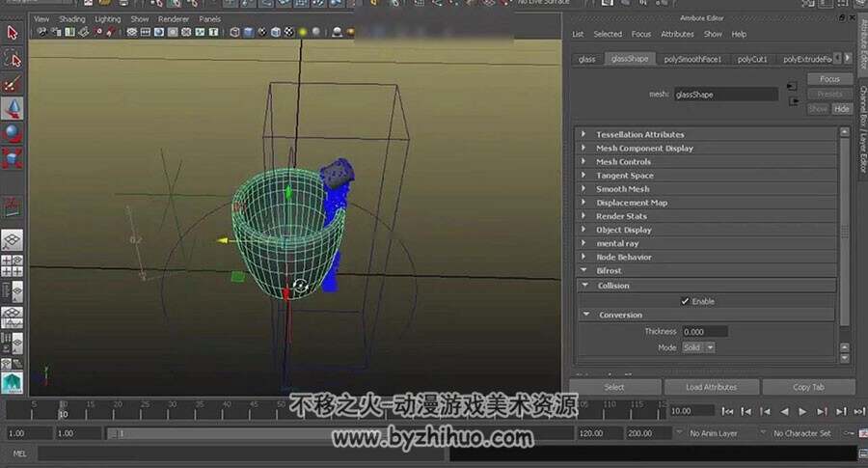
Task: Activate the Scale tool with cube
Action: point(13,158)
